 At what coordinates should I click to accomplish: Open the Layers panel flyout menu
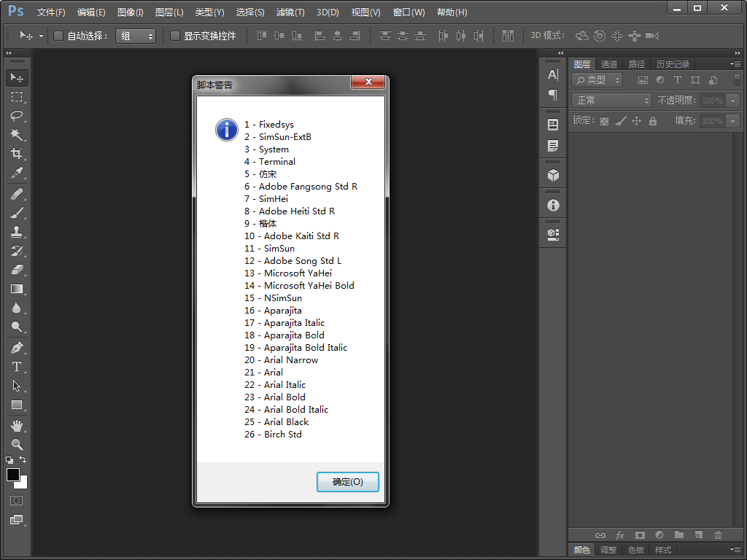(735, 64)
